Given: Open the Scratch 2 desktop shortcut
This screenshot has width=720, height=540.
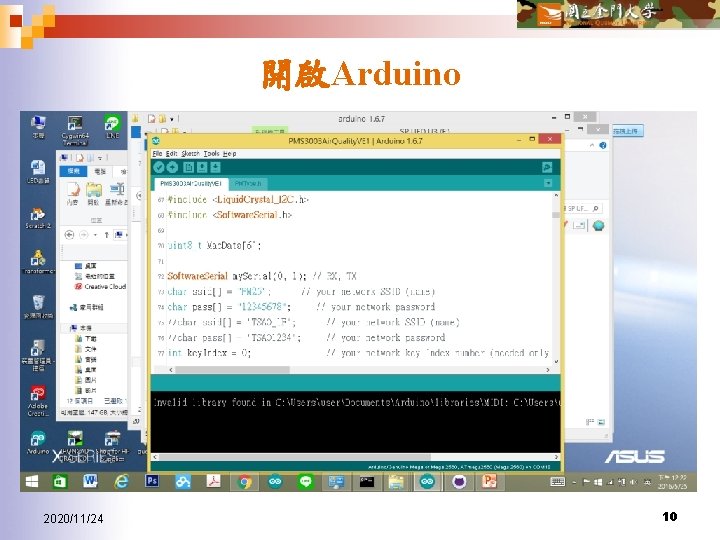Looking at the screenshot, I should pos(38,219).
